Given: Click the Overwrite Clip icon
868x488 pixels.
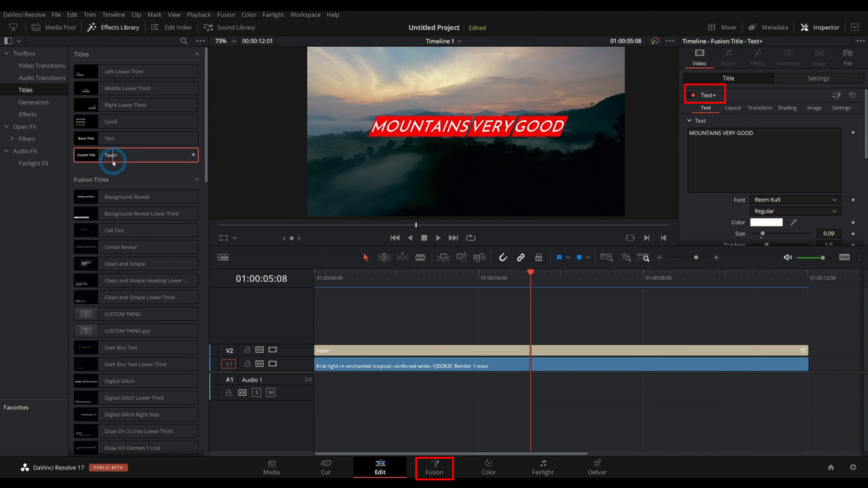Looking at the screenshot, I should tap(461, 257).
